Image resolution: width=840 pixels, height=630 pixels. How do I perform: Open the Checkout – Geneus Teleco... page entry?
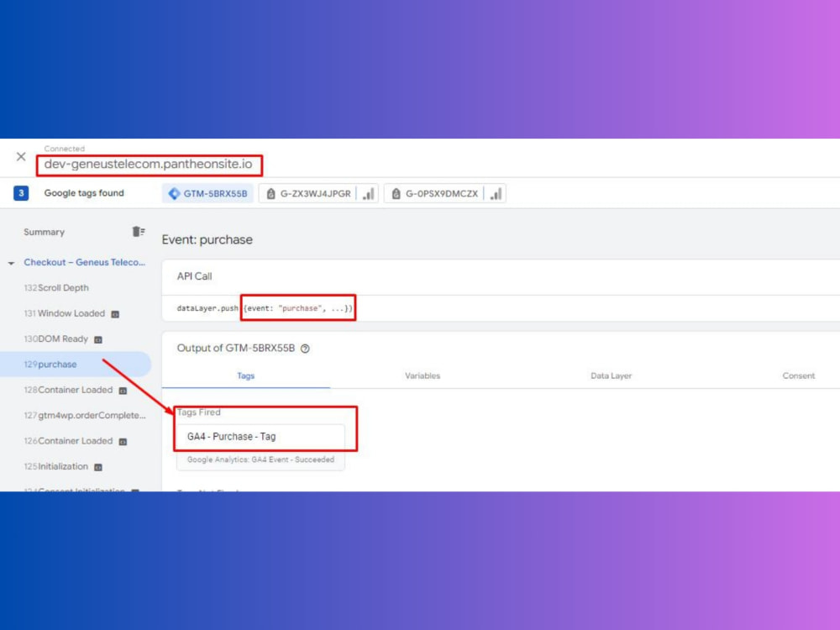point(85,262)
